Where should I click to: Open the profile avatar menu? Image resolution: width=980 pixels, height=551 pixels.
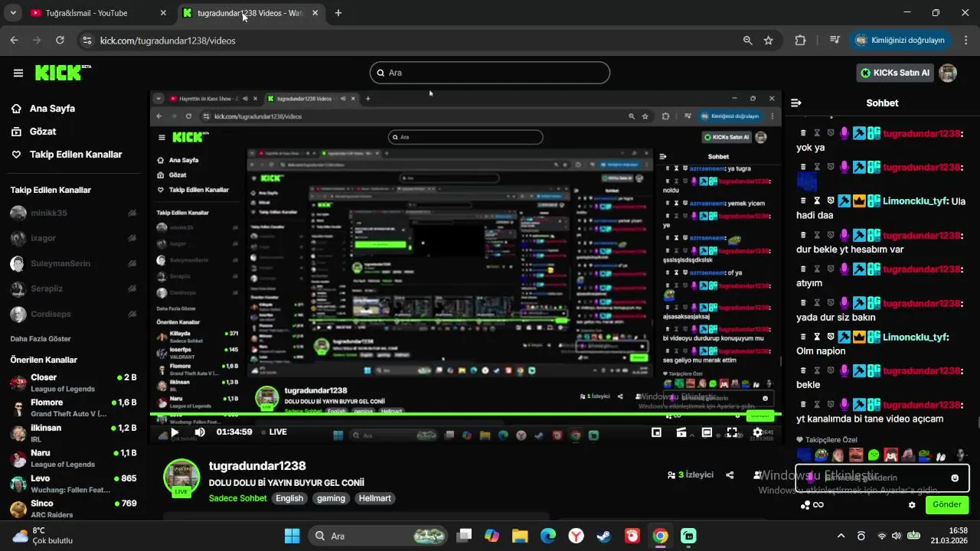(x=948, y=73)
